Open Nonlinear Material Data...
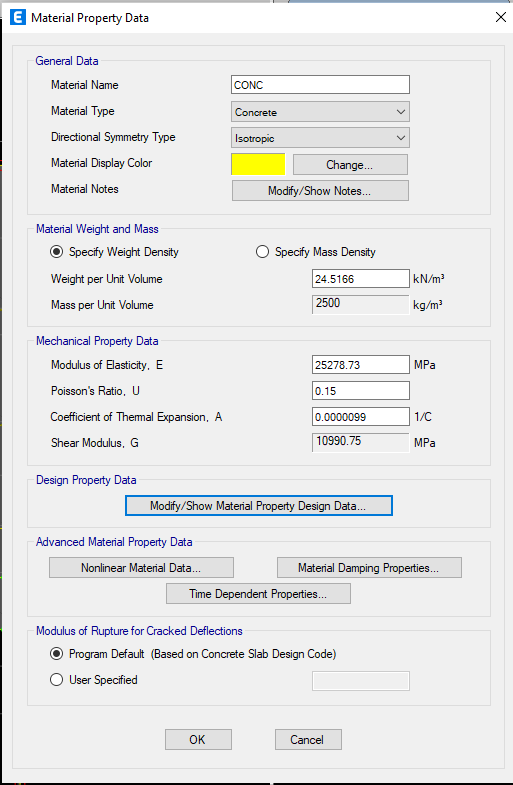513x785 pixels. coord(141,568)
